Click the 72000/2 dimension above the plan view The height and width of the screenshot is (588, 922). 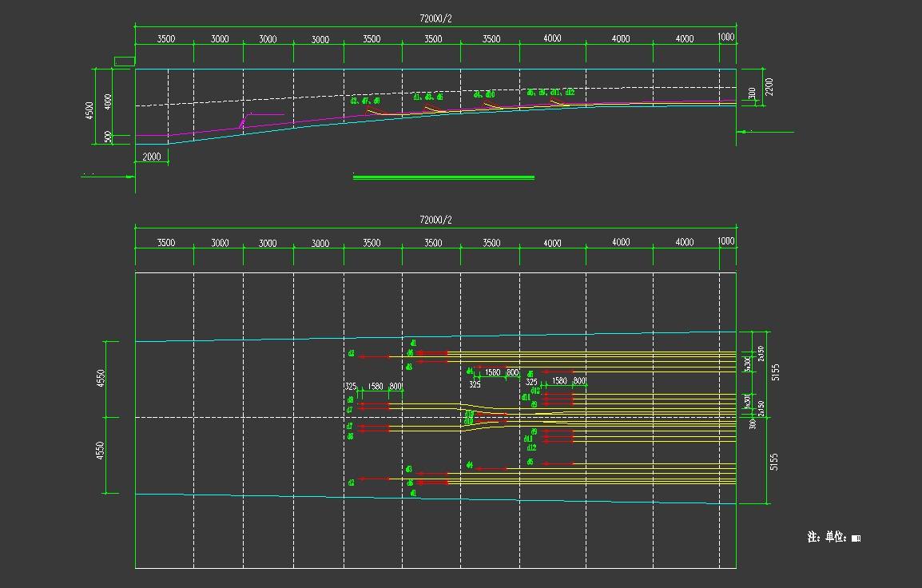(x=435, y=220)
